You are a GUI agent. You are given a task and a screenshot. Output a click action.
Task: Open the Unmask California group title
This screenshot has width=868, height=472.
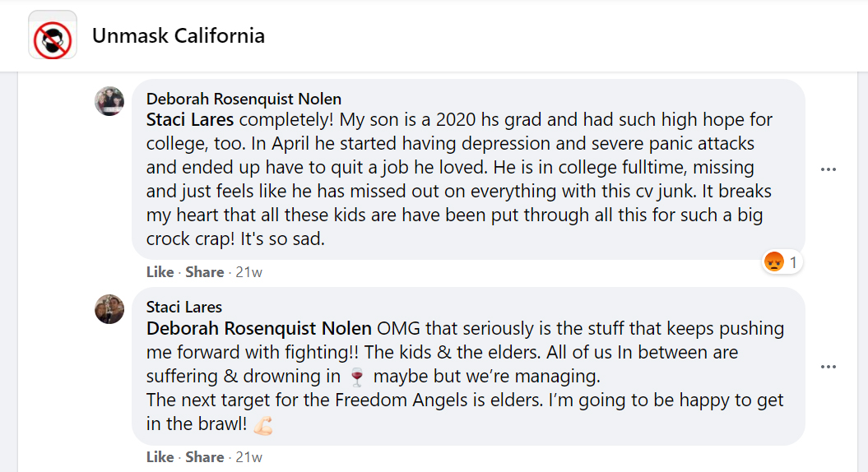tap(179, 36)
